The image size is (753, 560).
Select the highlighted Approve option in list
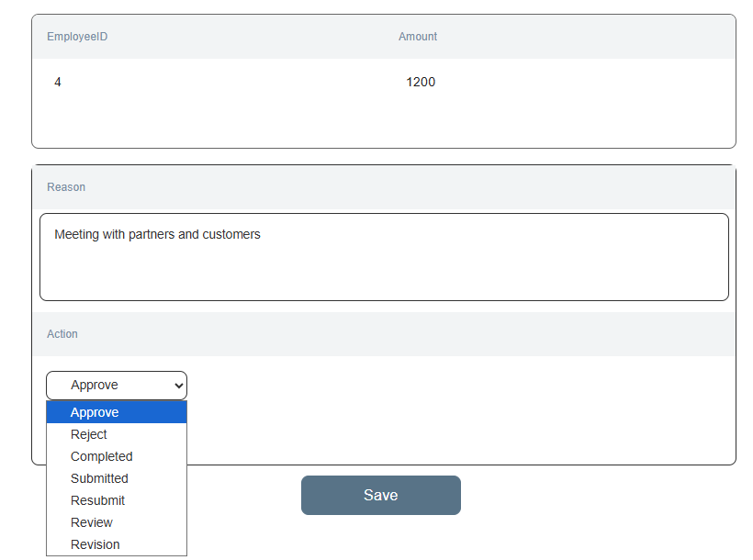pos(95,412)
